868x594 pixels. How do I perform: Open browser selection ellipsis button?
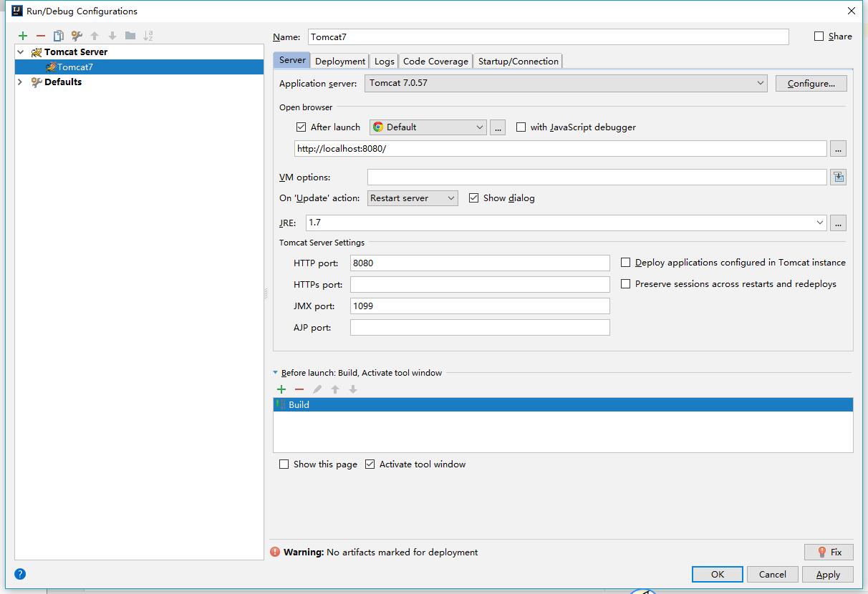[498, 127]
